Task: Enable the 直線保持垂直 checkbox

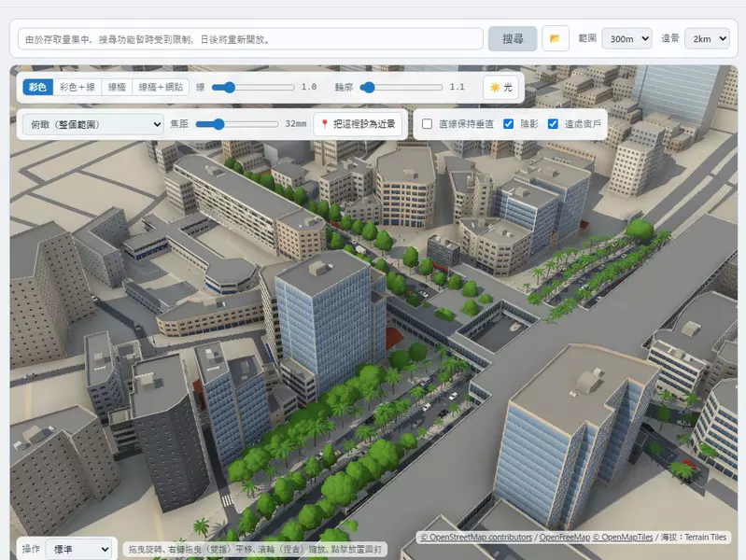Action: pyautogui.click(x=428, y=124)
